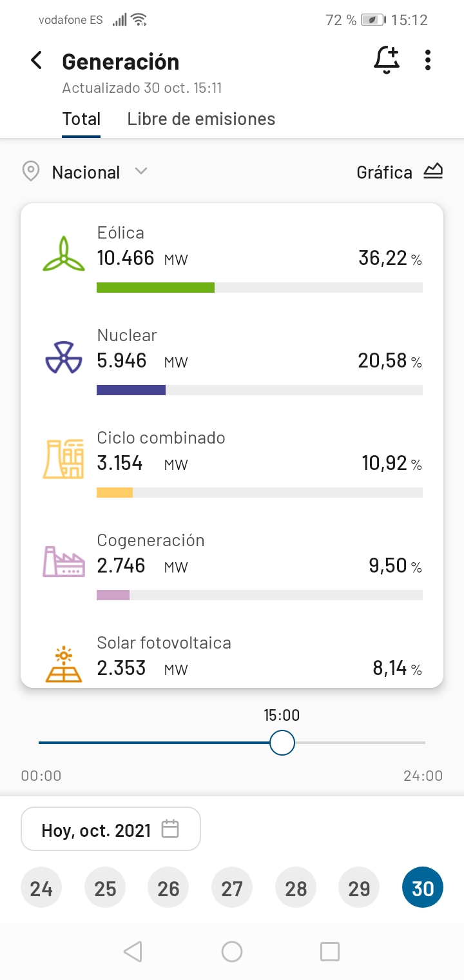Tap the Eólica wind turbine icon
Image resolution: width=464 pixels, height=980 pixels.
pos(63,255)
